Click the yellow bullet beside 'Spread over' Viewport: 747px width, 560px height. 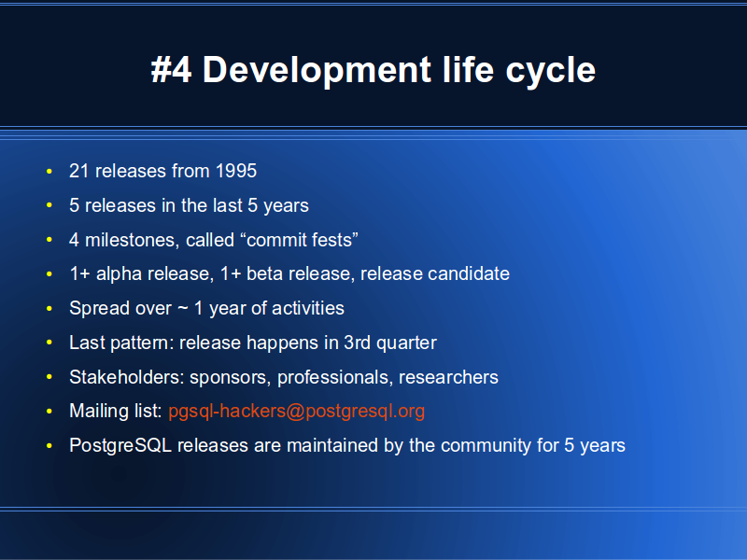point(49,309)
